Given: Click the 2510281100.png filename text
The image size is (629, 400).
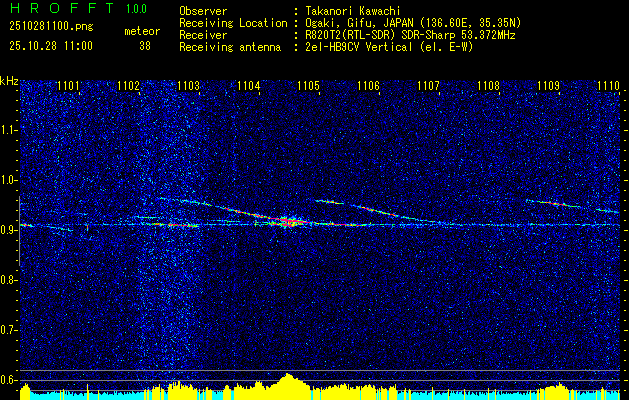Looking at the screenshot, I should tap(51, 27).
